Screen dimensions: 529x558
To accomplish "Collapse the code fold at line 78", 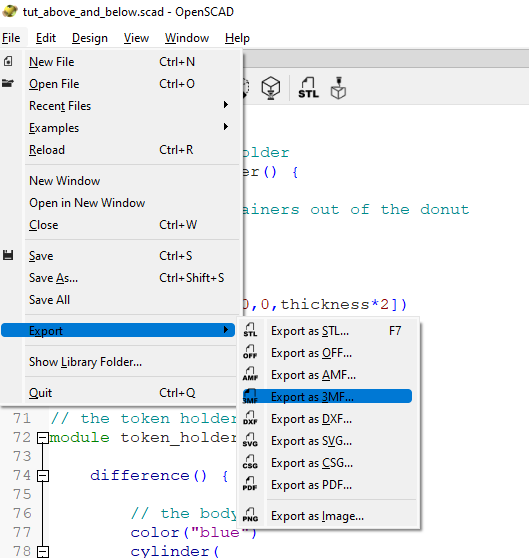I will tap(43, 552).
